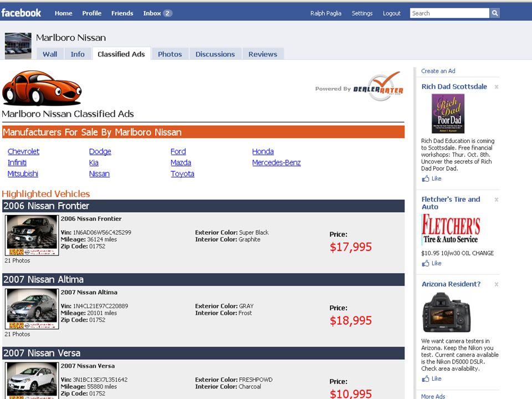
Task: Click the 2007 Nissan Versa header bar
Action: point(203,353)
